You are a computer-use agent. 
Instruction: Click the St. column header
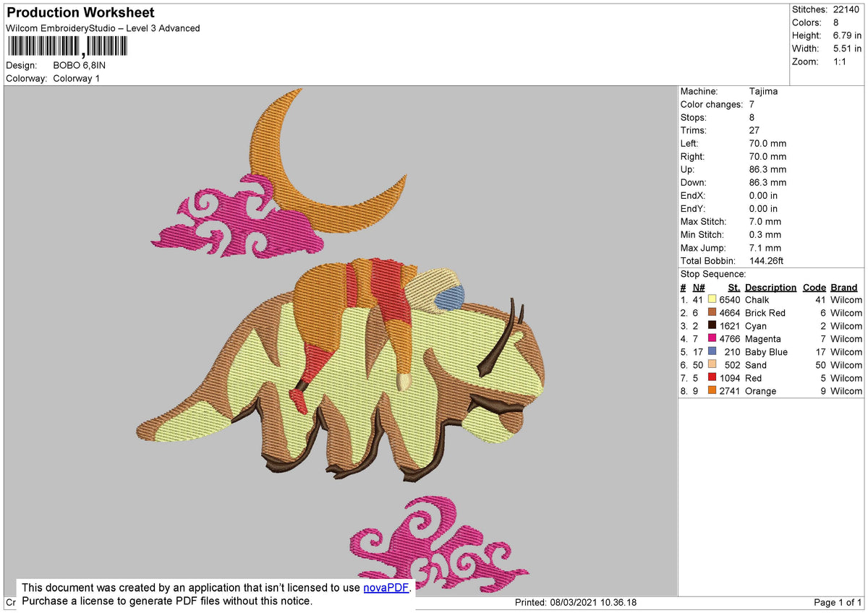tap(733, 287)
